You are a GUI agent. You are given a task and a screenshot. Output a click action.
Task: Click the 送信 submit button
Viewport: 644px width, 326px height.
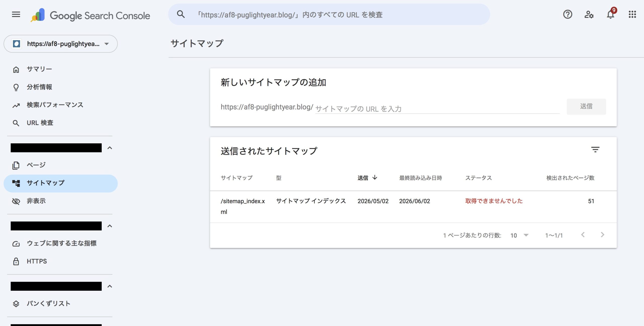(586, 107)
